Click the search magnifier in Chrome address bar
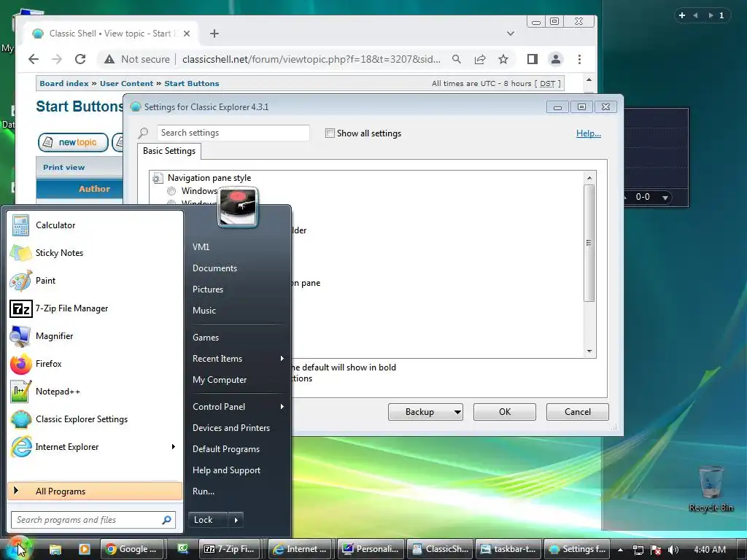747x560 pixels. click(x=457, y=59)
